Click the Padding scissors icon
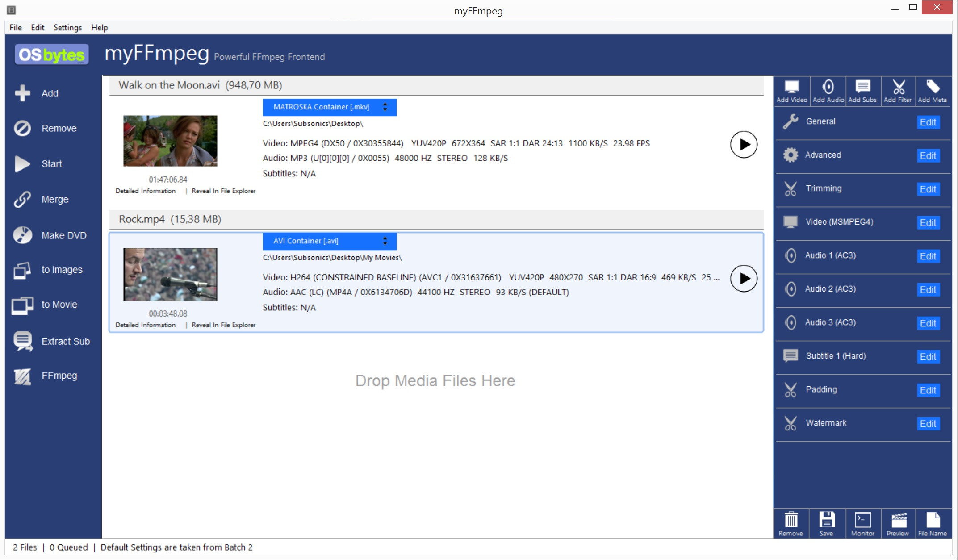958x560 pixels. [791, 389]
